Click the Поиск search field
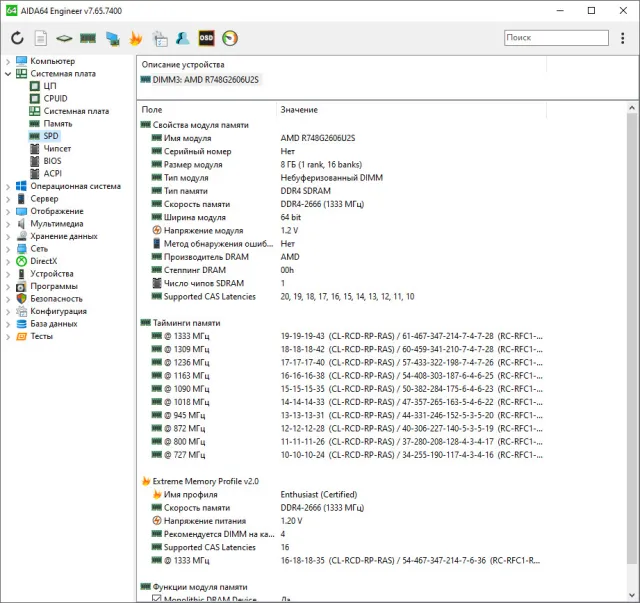The image size is (640, 603). coord(556,38)
